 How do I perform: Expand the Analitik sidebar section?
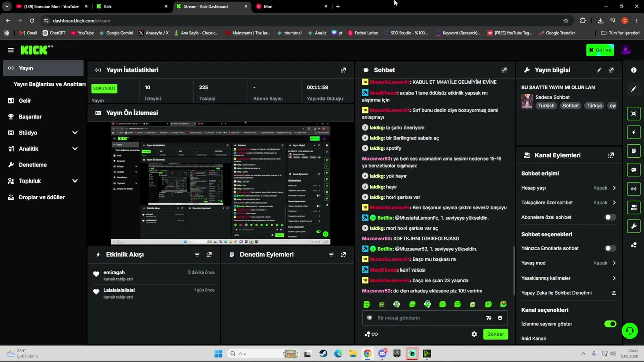click(75, 149)
